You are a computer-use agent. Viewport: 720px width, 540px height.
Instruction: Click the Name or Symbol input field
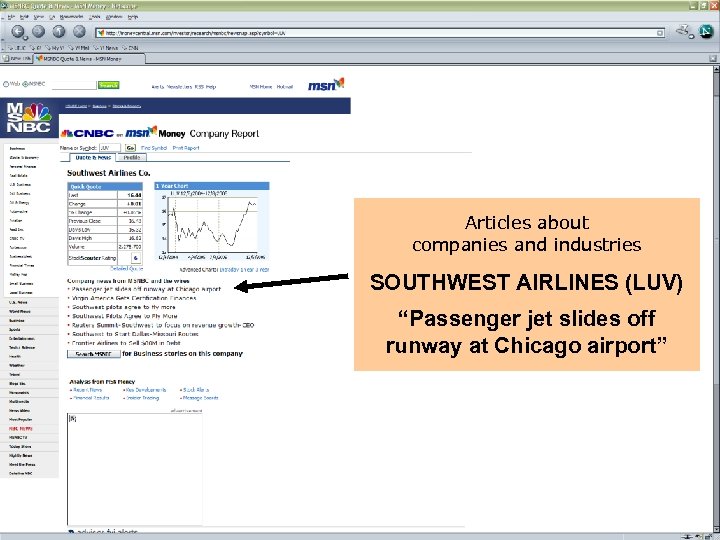click(110, 148)
